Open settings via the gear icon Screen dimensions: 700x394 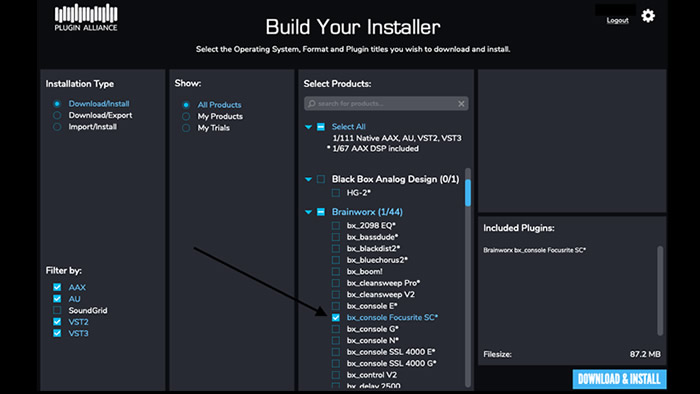(648, 16)
